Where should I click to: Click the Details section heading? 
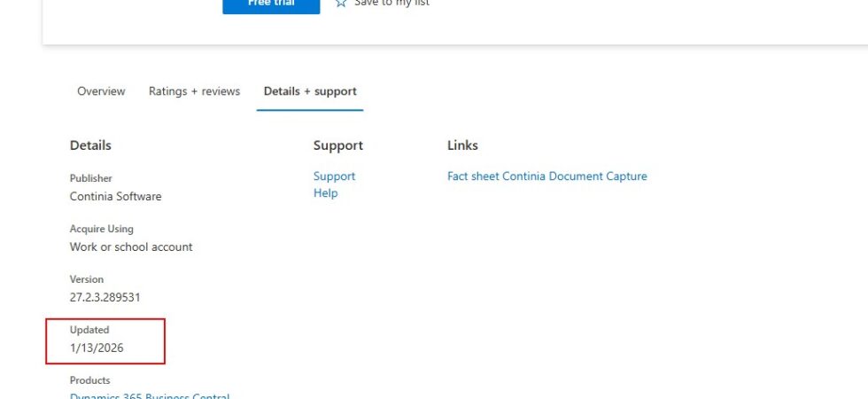pos(90,145)
